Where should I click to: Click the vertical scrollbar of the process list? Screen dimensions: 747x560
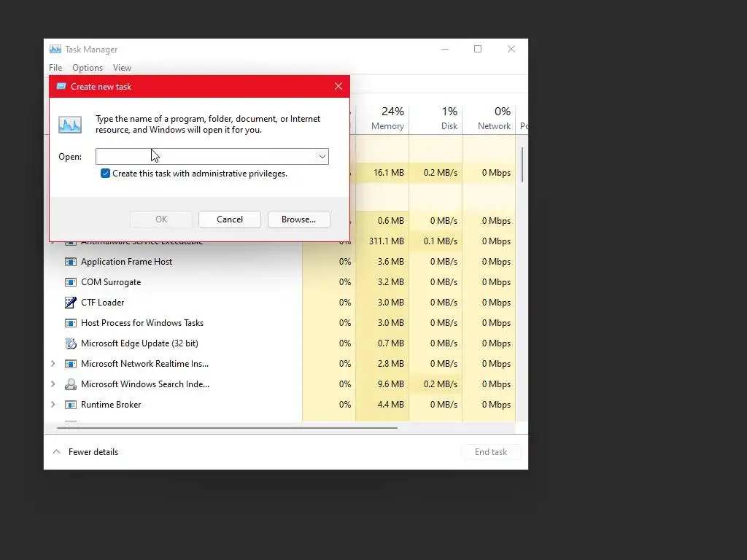click(522, 164)
